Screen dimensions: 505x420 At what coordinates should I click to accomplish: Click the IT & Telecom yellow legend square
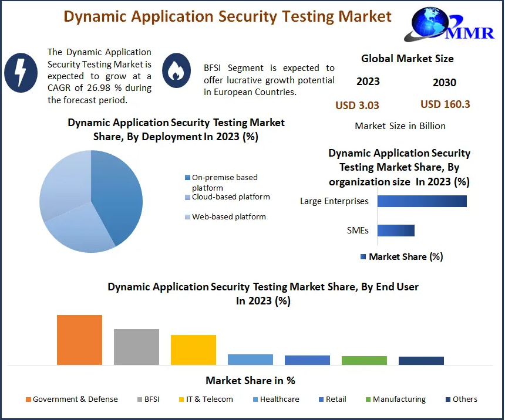[180, 399]
